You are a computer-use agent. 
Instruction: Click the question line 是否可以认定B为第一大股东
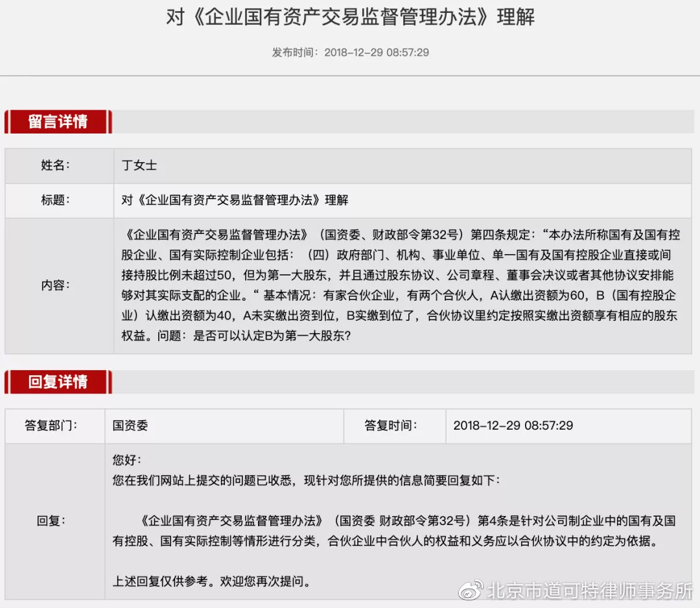[272, 336]
